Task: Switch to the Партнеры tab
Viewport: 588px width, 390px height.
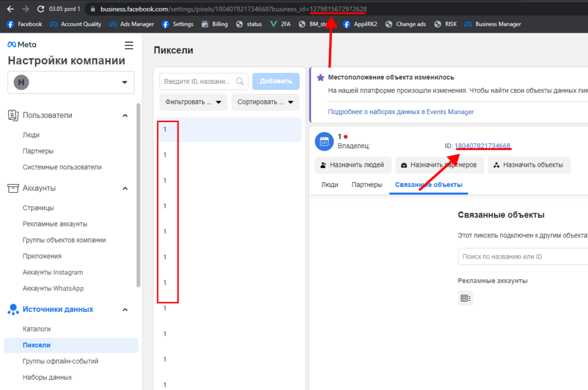Action: point(367,185)
